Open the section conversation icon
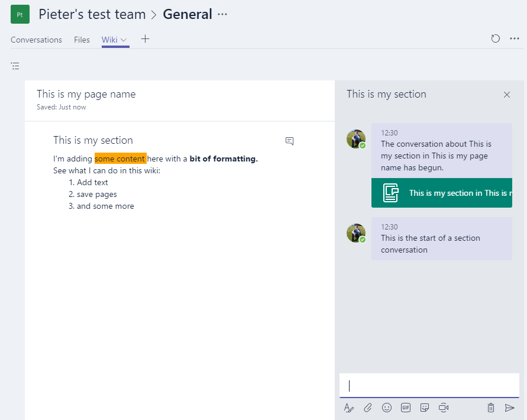Viewport: 527px width, 420px height. (x=289, y=141)
